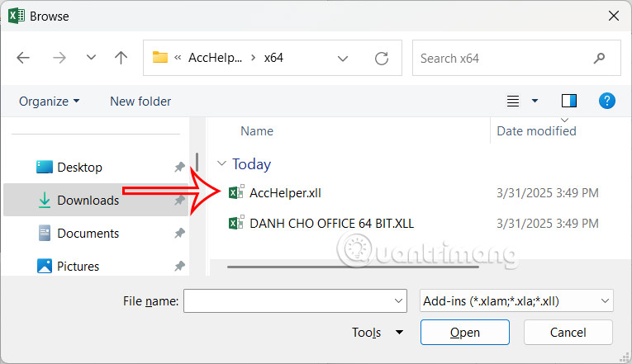The image size is (632, 364).
Task: Click the Open button
Action: point(465,332)
